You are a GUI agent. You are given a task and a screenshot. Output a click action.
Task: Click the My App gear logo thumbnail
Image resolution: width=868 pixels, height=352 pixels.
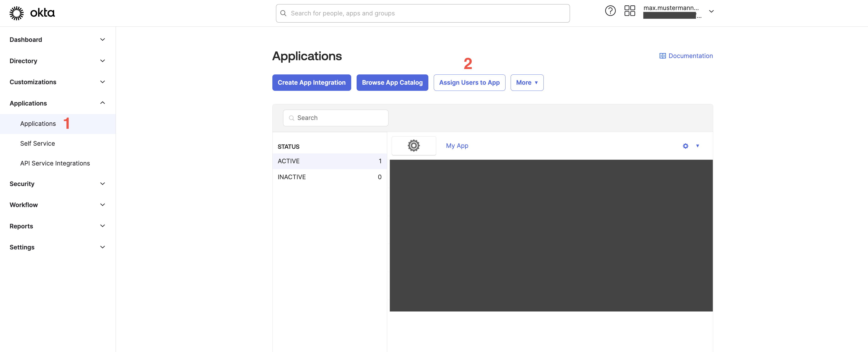pos(413,146)
